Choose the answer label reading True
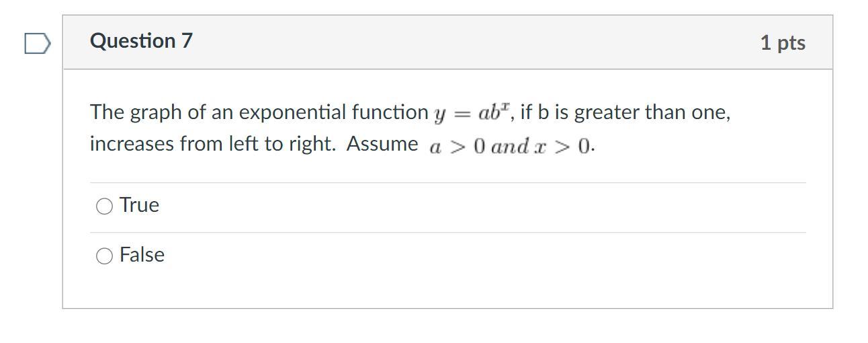 coord(139,205)
